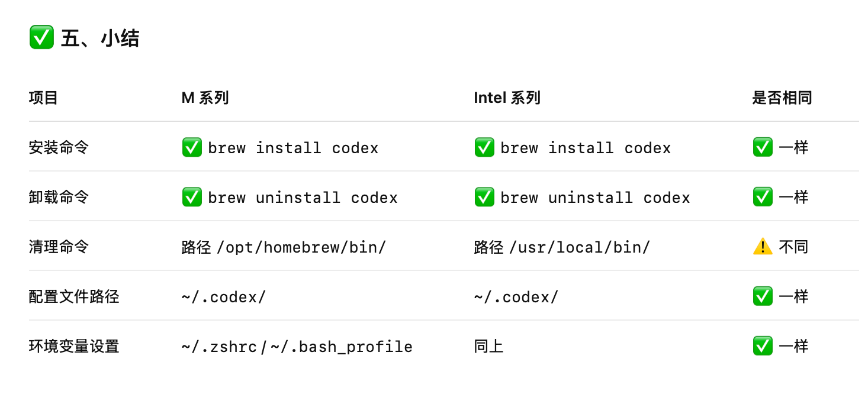Click the M 系列 column header
The image size is (868, 407).
coord(205,98)
